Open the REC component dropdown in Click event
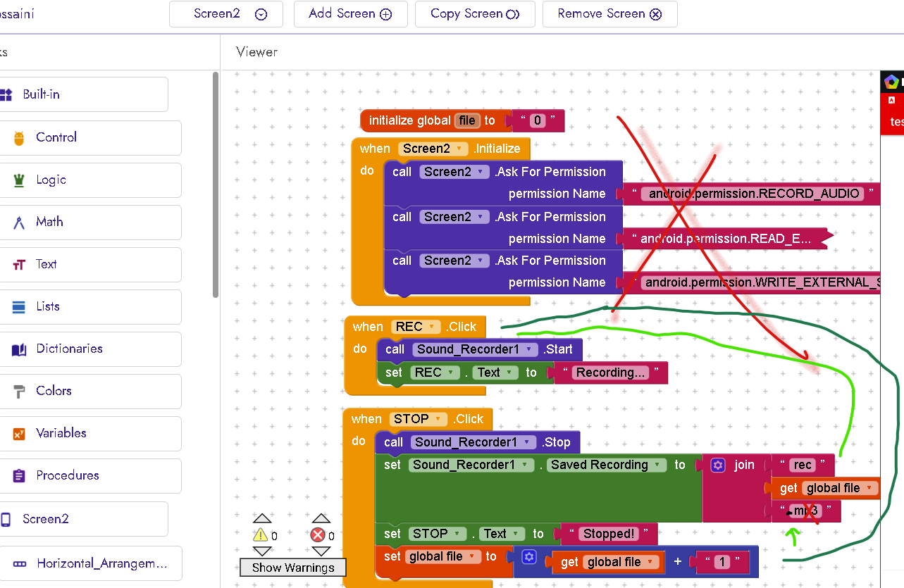Screen dimensions: 904x588 click(x=432, y=327)
